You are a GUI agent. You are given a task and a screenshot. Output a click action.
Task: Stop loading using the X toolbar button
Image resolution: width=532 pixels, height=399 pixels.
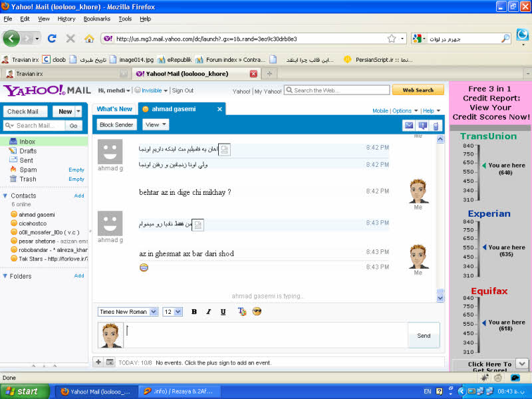pyautogui.click(x=70, y=39)
